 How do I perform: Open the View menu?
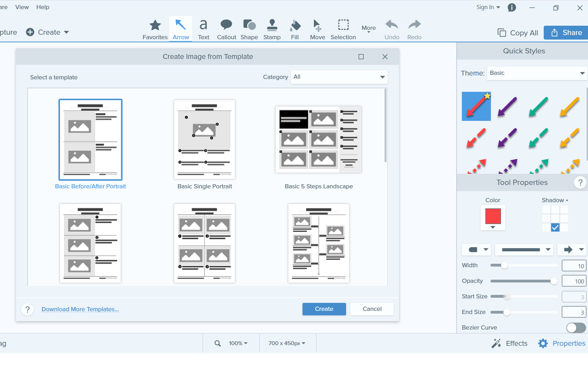22,7
